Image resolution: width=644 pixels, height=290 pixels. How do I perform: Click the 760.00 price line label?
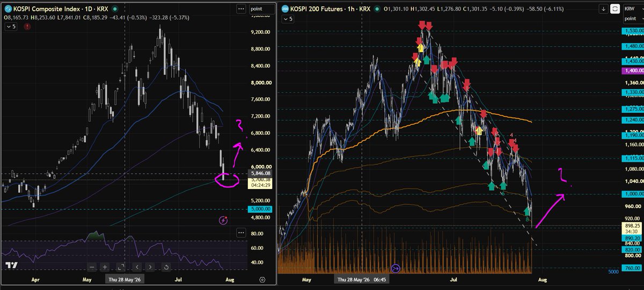click(x=632, y=269)
